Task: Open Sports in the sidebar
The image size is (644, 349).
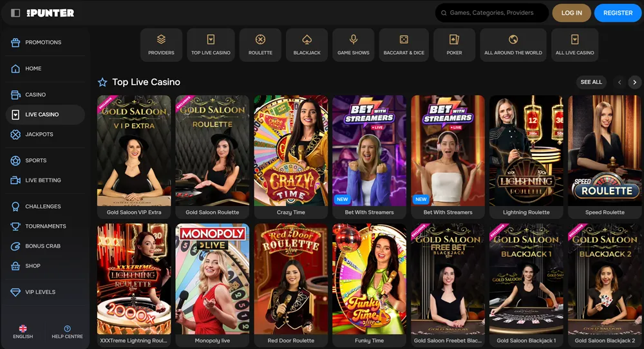Action: [x=45, y=160]
